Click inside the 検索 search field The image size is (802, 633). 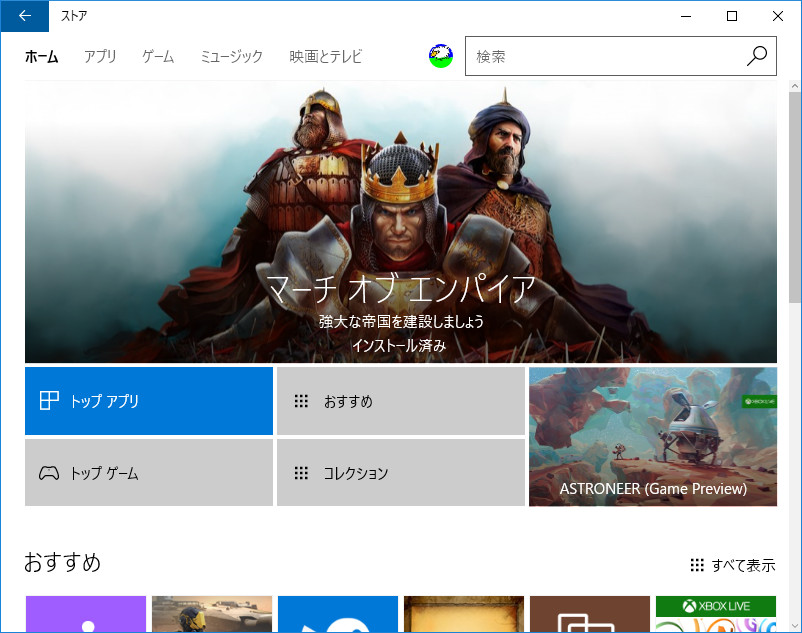tap(600, 56)
